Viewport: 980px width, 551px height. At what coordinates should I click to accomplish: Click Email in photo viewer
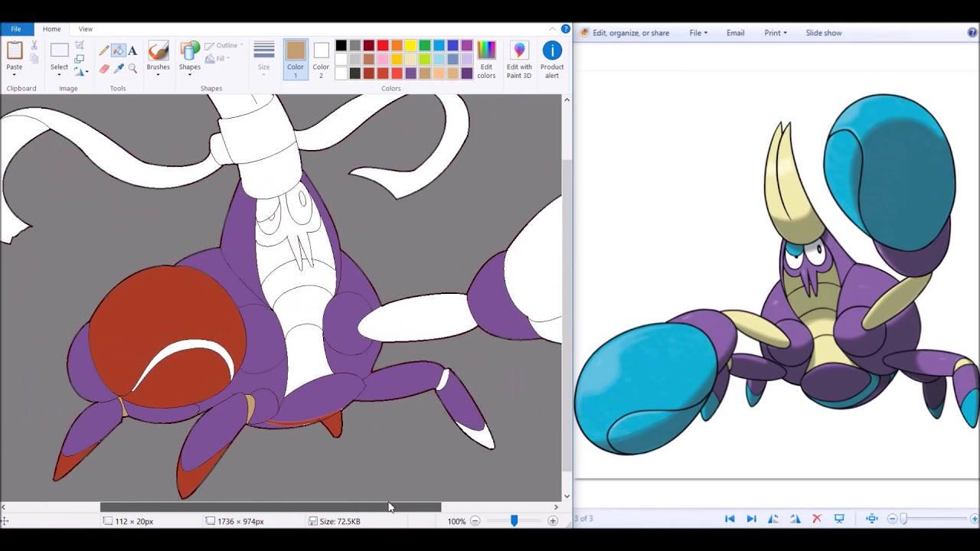click(735, 33)
